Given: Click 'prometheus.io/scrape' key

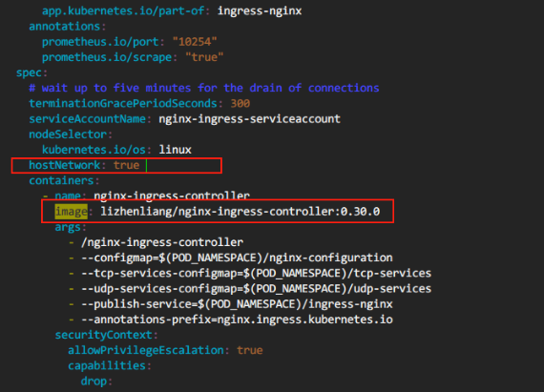Looking at the screenshot, I should (x=107, y=57).
